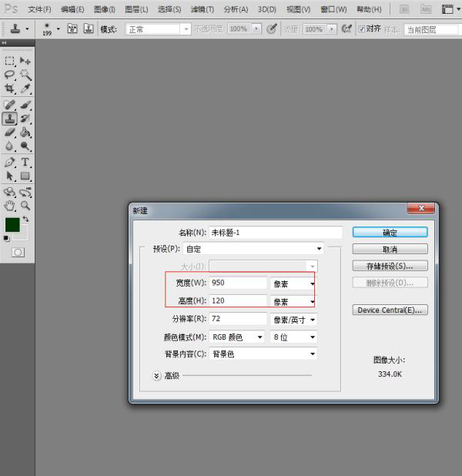Open the clone source panel icon
Image resolution: width=462 pixels, height=476 pixels.
(89, 28)
